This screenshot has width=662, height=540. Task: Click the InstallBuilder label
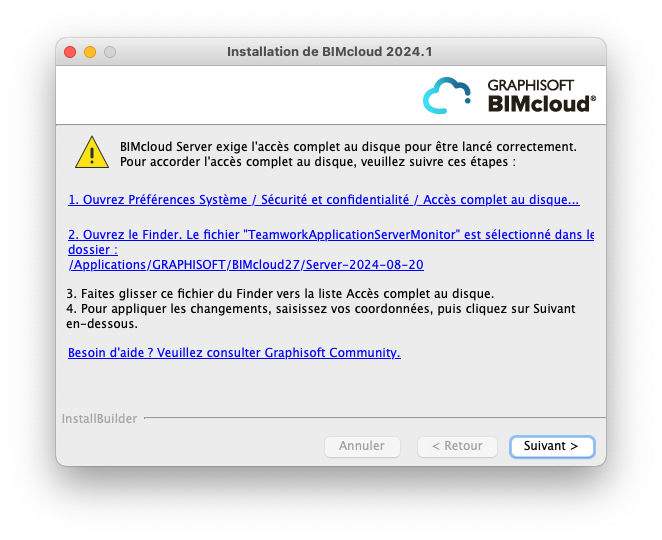99,418
